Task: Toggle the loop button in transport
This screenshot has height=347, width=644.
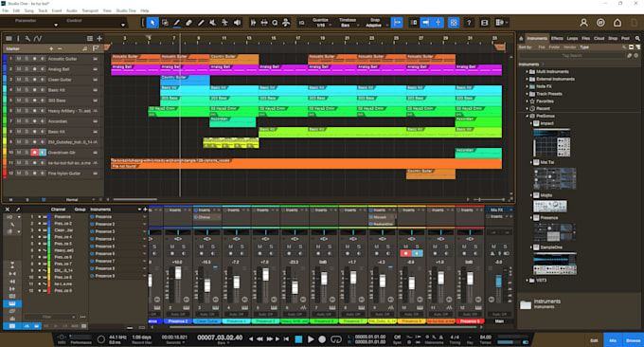Action: click(x=336, y=339)
